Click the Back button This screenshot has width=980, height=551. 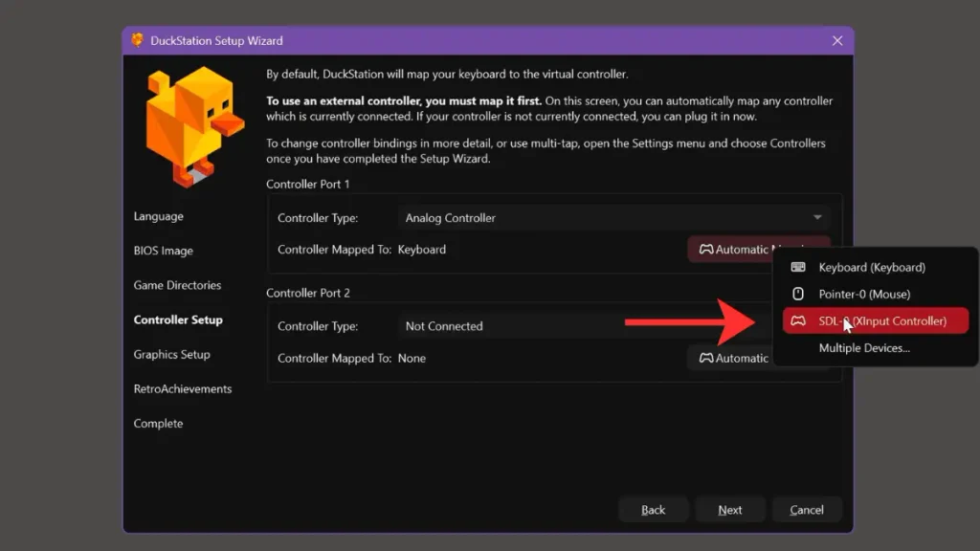(x=653, y=510)
